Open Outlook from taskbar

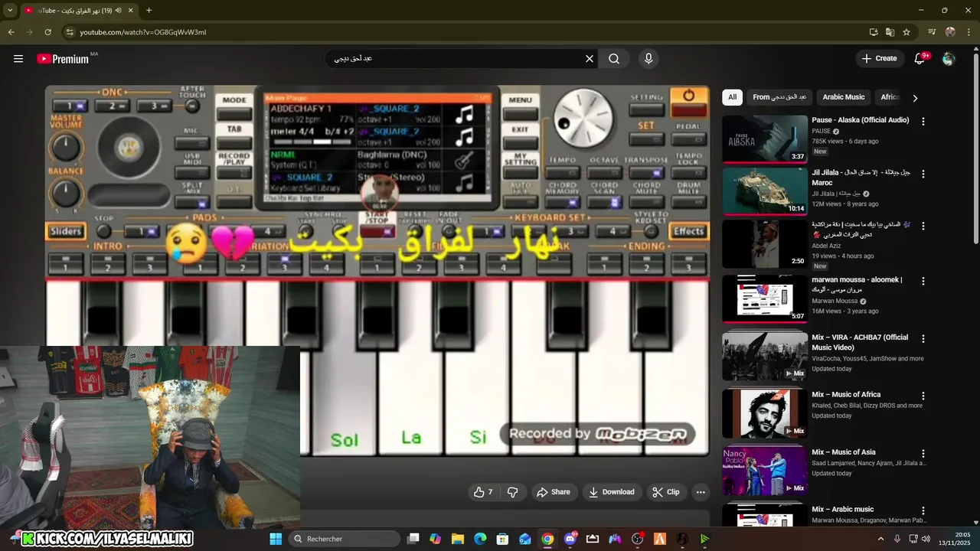[525, 539]
